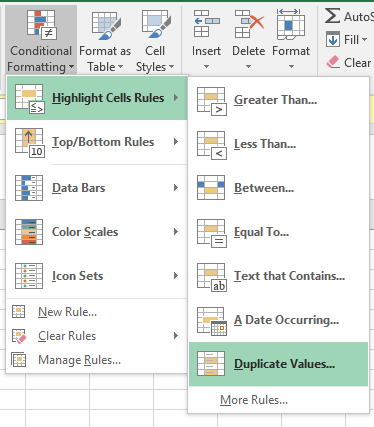Click the Equal To rule icon
374x427 pixels.
(212, 233)
